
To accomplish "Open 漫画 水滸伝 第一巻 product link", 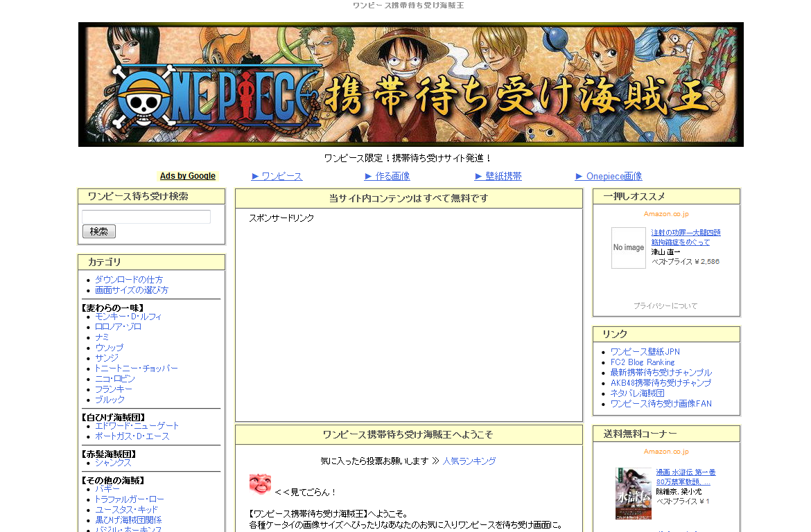I will point(686,477).
